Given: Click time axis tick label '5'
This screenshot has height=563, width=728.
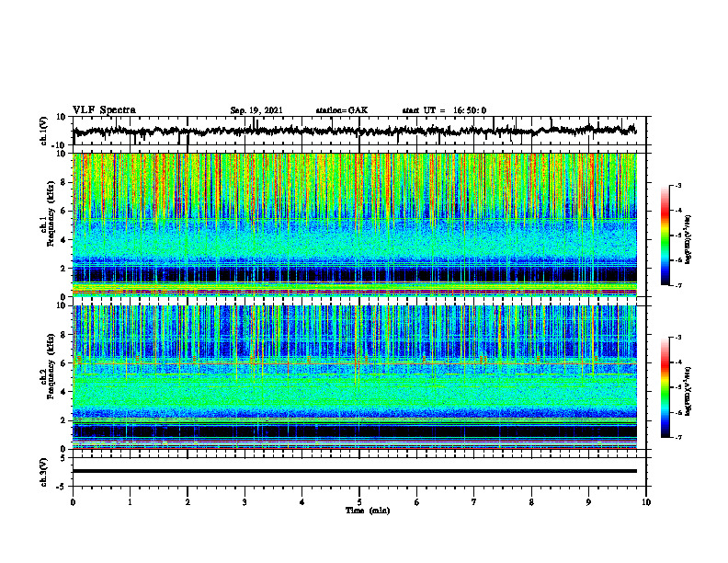Looking at the screenshot, I should 359,502.
